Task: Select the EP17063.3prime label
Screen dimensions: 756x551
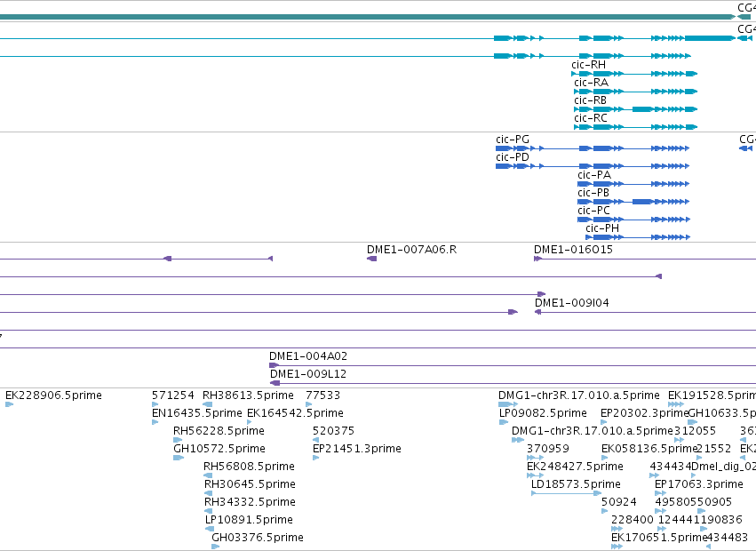Action: 698,484
